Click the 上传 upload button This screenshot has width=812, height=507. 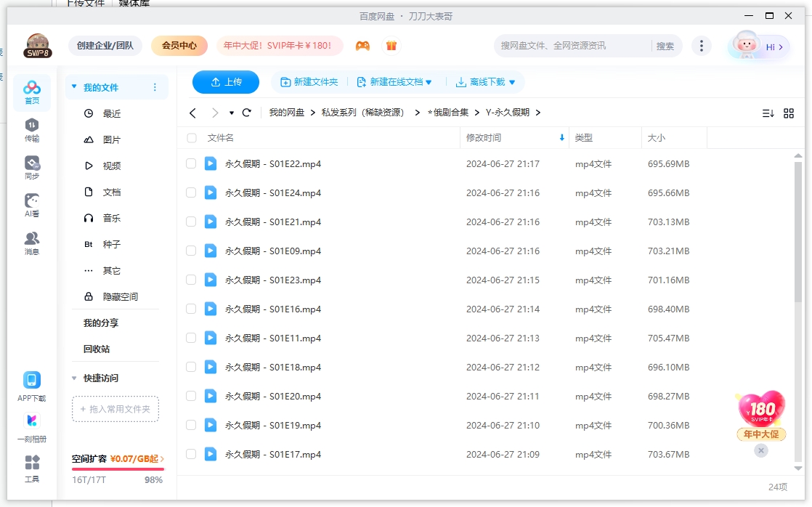[225, 82]
